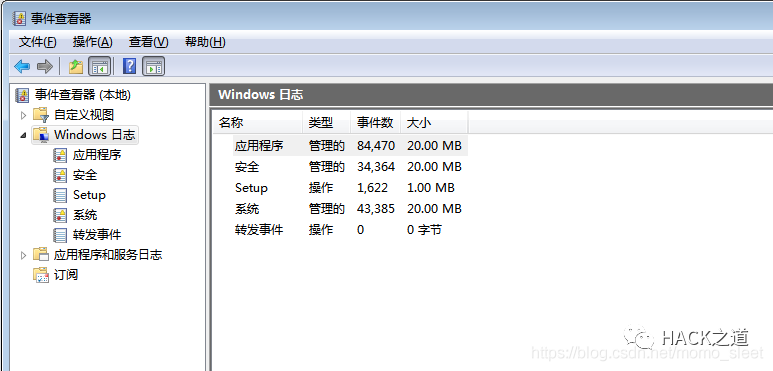The image size is (773, 371).
Task: Select the Setup row in the list
Action: coord(350,188)
